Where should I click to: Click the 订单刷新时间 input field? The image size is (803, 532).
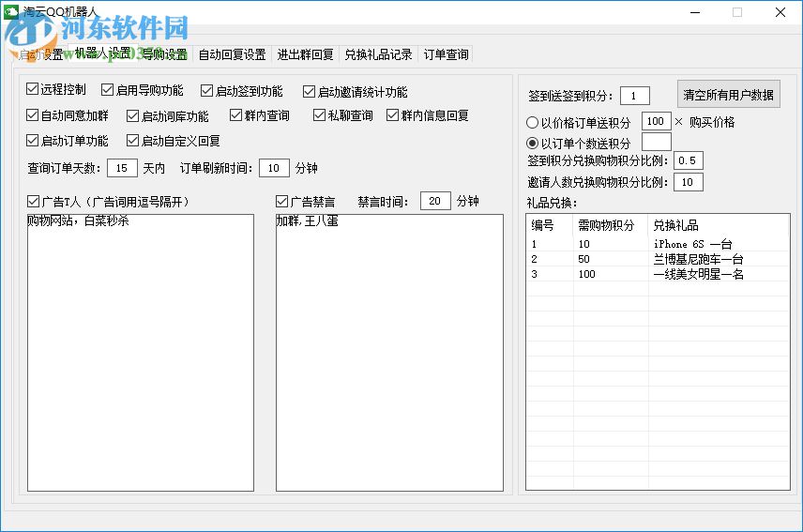click(x=274, y=168)
